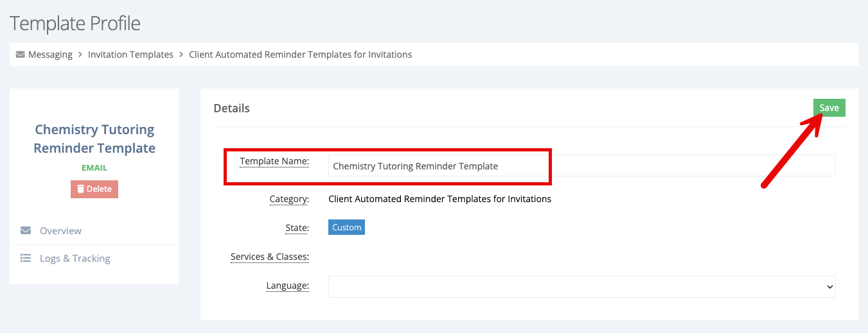Open the Language dropdown
Image resolution: width=868 pixels, height=333 pixels.
tap(582, 287)
